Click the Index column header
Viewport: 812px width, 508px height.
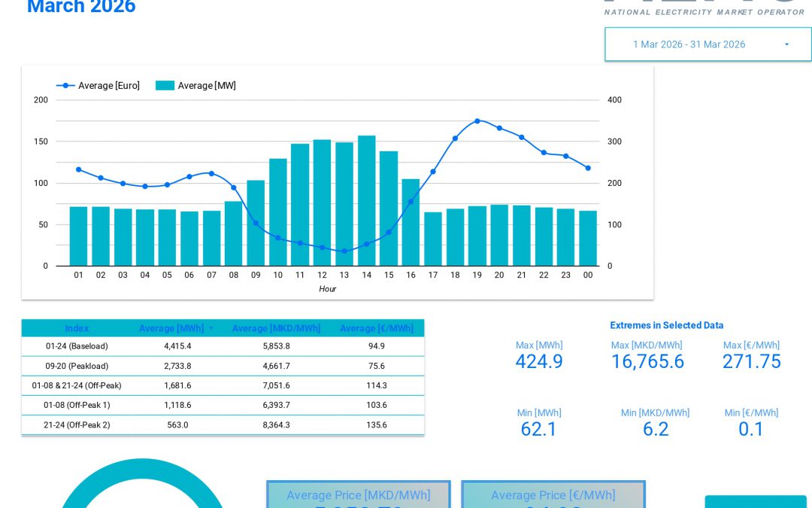[77, 328]
